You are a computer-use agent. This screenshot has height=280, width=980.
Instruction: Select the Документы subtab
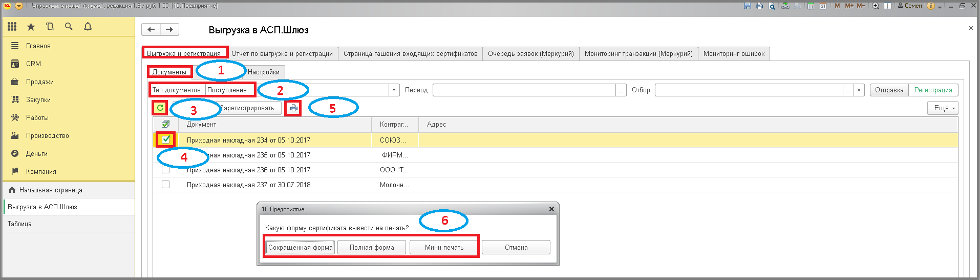pos(169,72)
